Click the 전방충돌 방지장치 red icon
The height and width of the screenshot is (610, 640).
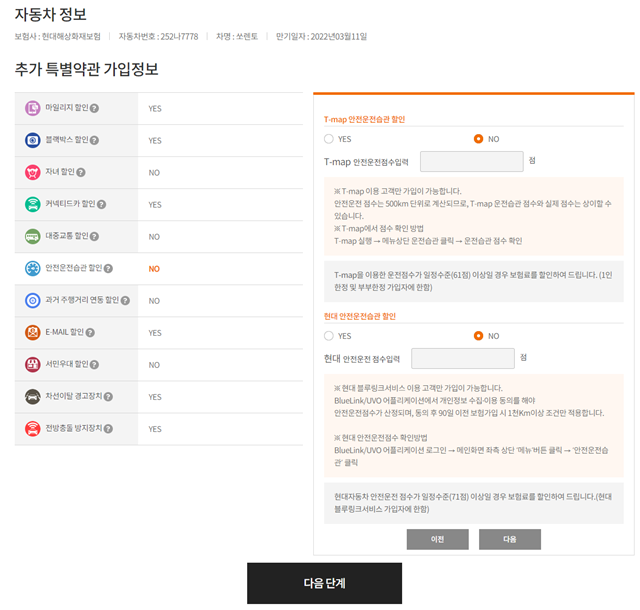pyautogui.click(x=33, y=429)
